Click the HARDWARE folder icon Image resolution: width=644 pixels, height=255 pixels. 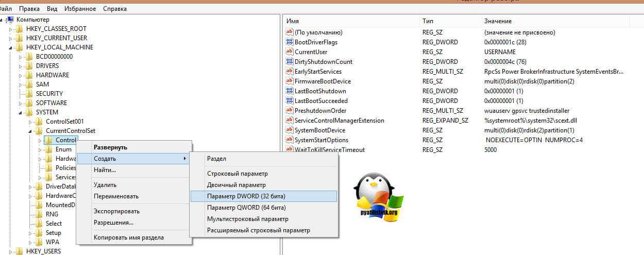pos(29,75)
